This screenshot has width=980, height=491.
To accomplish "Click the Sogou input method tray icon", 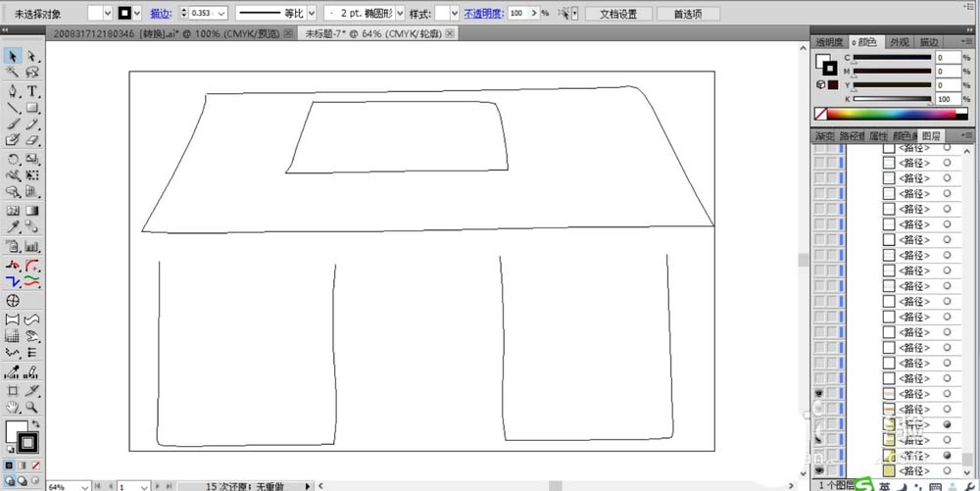I will pyautogui.click(x=863, y=486).
